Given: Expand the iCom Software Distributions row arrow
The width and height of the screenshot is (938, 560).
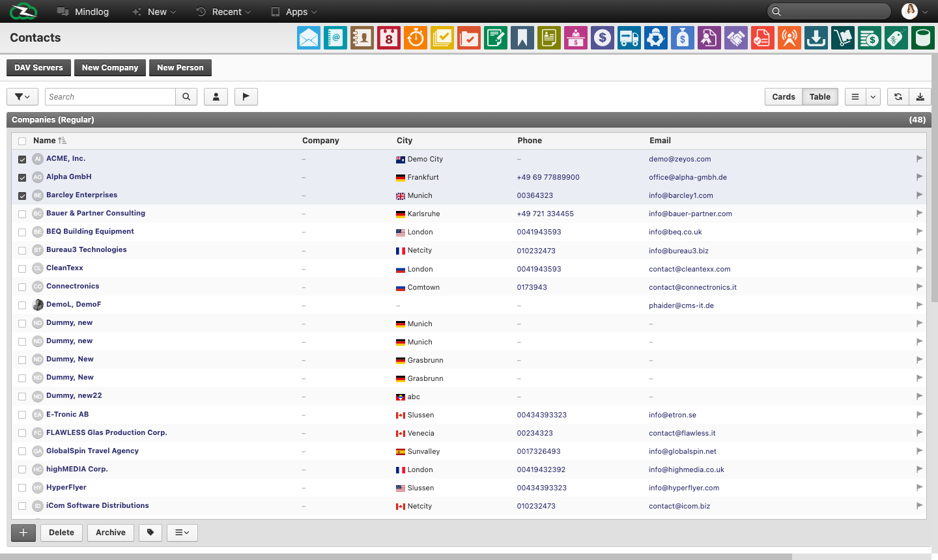Looking at the screenshot, I should click(920, 506).
